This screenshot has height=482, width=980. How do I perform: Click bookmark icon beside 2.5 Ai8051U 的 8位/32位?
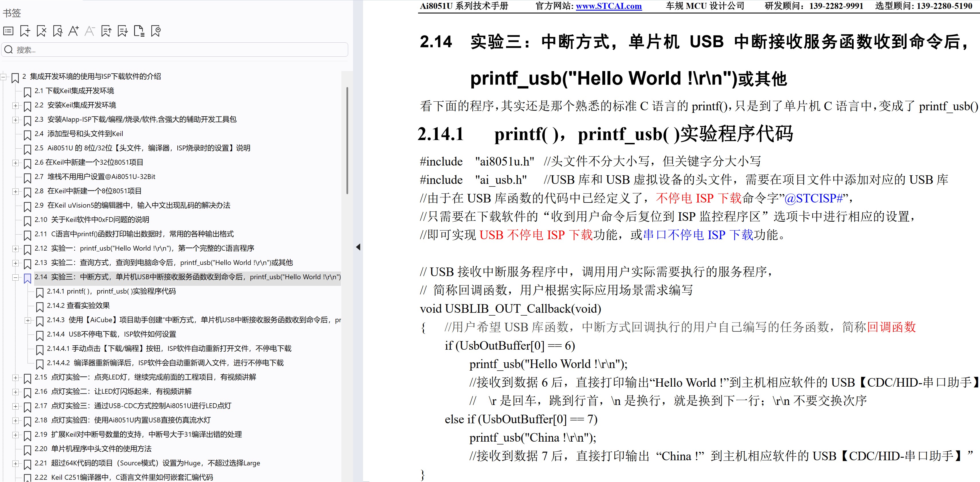[28, 149]
